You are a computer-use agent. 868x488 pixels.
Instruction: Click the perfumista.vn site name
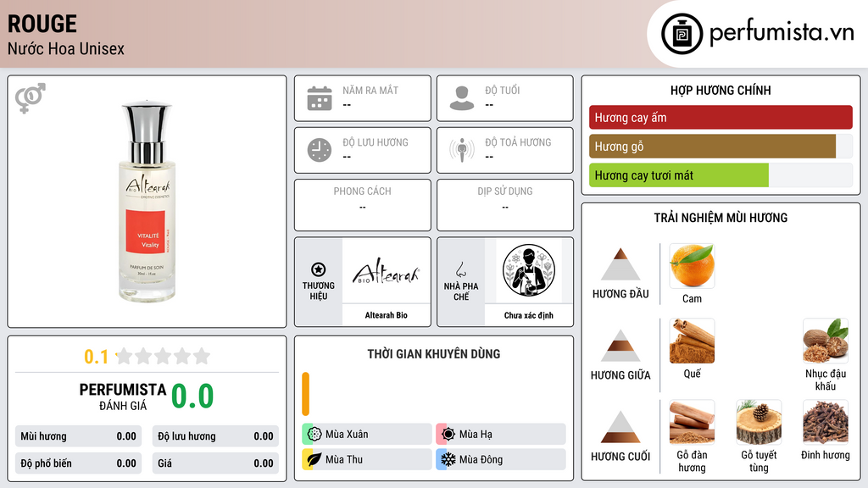[782, 32]
